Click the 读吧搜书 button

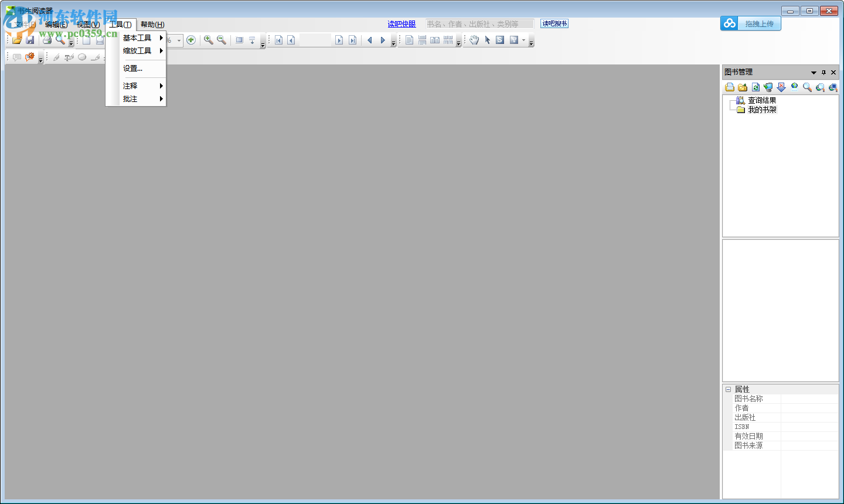[554, 23]
